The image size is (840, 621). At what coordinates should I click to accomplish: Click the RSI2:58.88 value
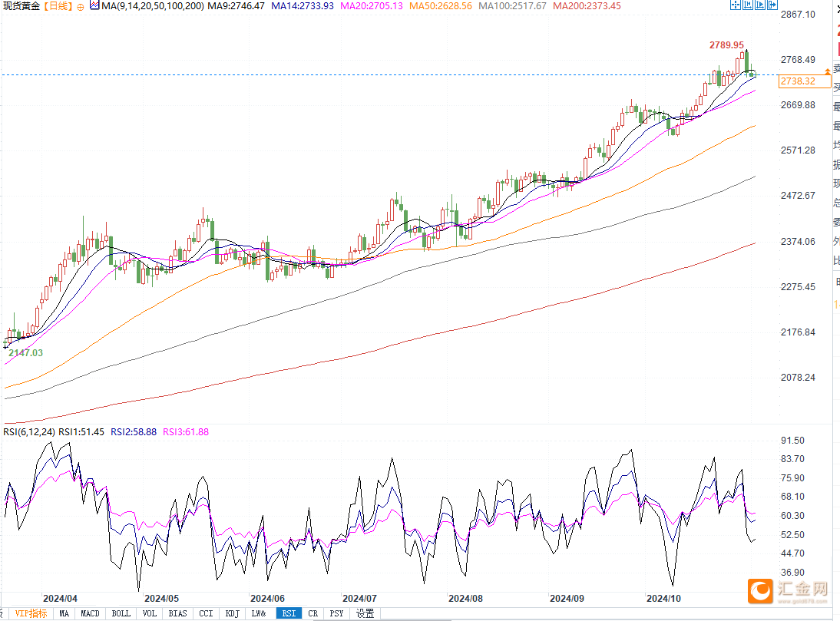(134, 431)
